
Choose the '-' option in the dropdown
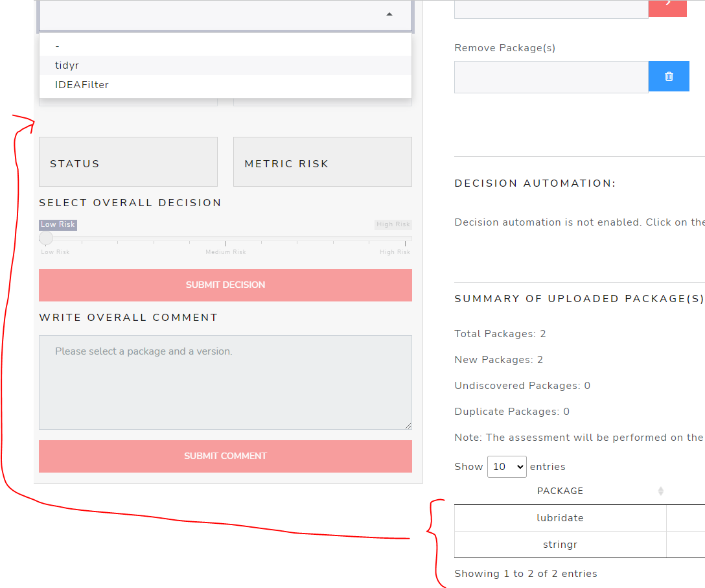click(57, 45)
